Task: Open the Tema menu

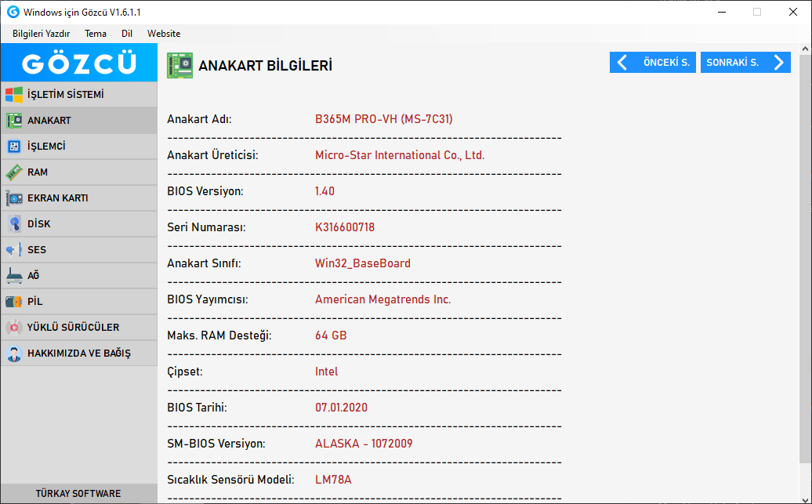Action: [96, 34]
